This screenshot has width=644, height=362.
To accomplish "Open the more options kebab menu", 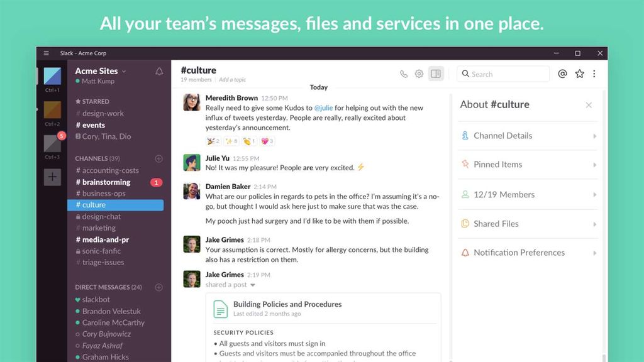I will (594, 74).
